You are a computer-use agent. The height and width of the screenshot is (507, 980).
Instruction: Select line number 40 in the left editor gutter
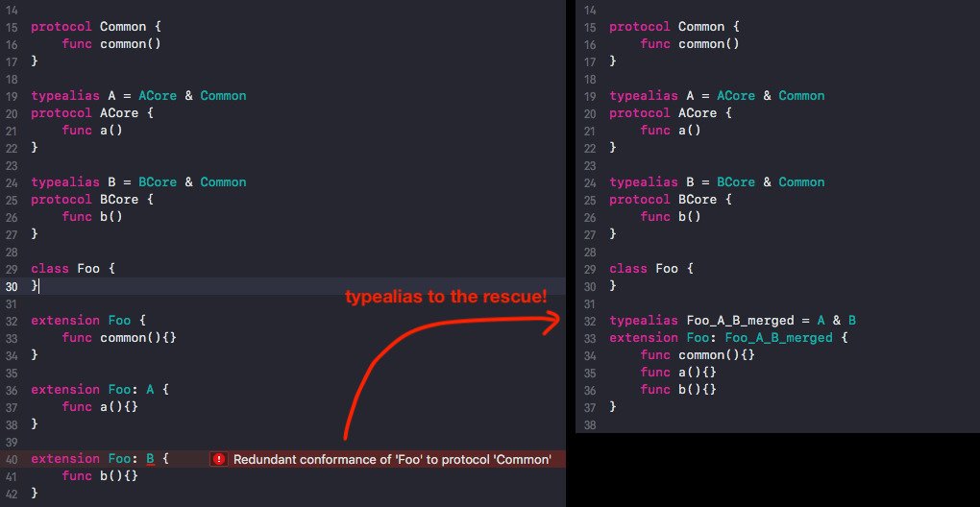pyautogui.click(x=12, y=459)
